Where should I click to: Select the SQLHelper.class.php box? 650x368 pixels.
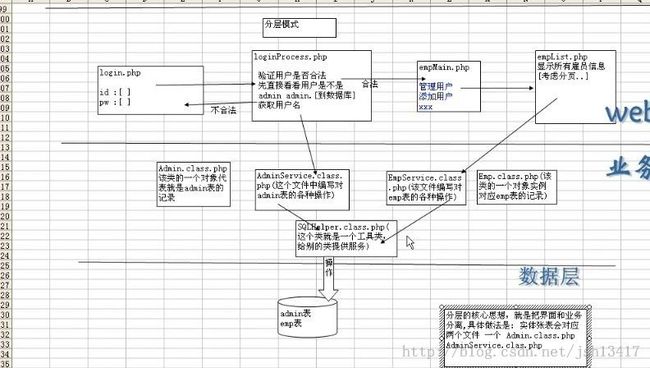(x=346, y=238)
